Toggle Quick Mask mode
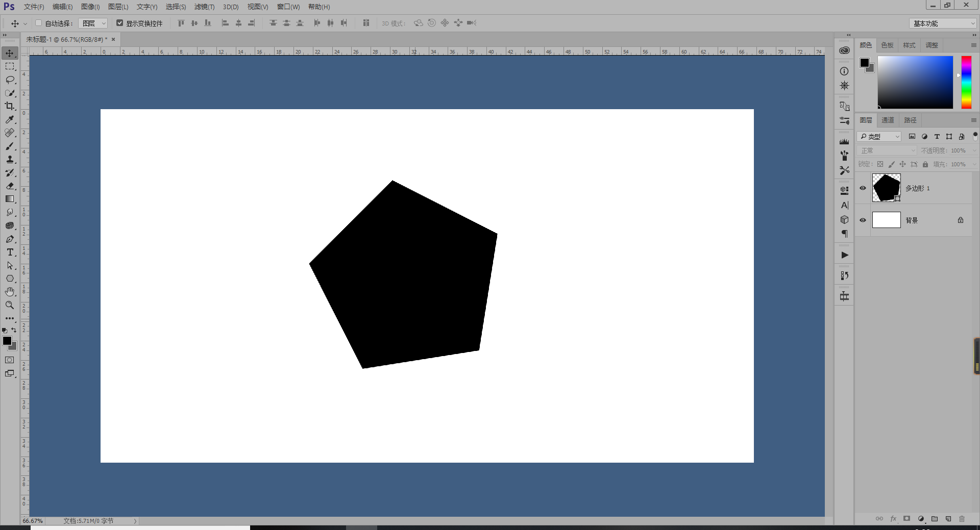The width and height of the screenshot is (980, 530). 10,360
